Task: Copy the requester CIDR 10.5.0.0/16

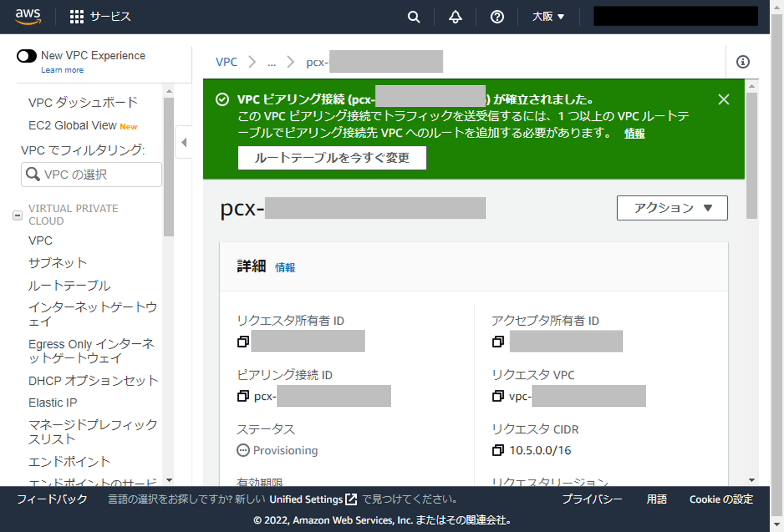Action: point(498,450)
